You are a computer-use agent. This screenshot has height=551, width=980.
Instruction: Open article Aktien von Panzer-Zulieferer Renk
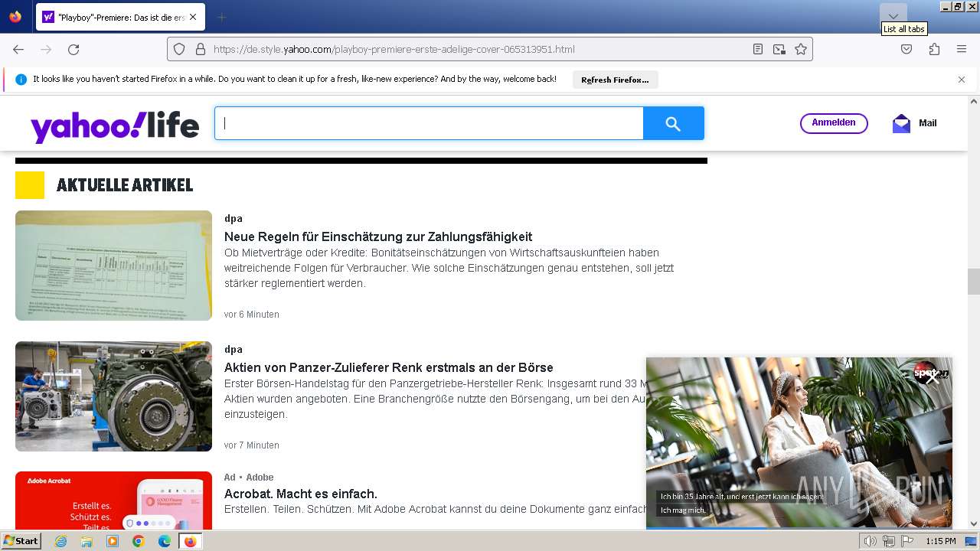point(388,367)
